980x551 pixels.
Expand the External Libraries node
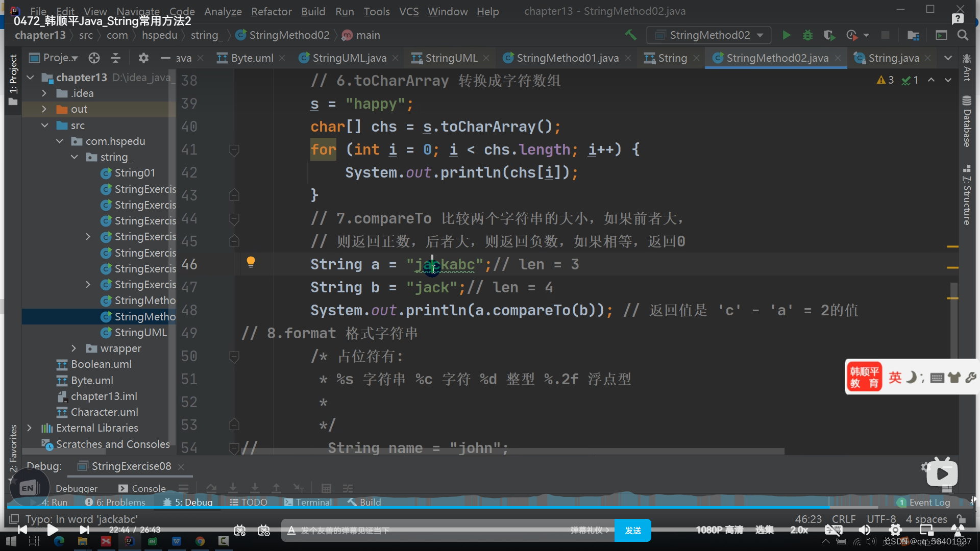(x=30, y=428)
